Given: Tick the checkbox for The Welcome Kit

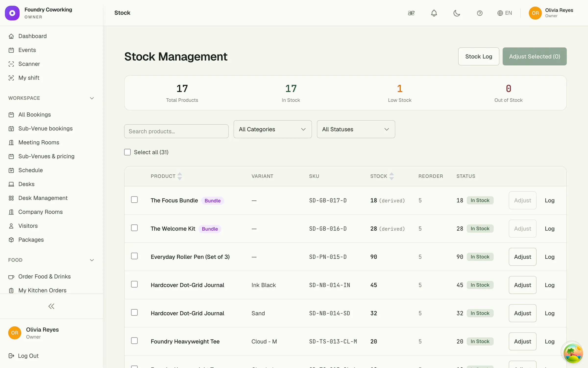Looking at the screenshot, I should click(x=134, y=228).
